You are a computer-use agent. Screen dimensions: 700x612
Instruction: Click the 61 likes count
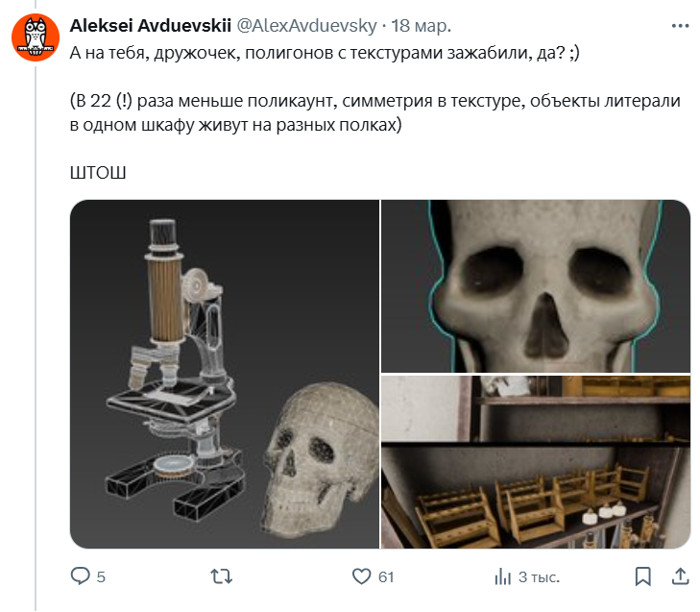coord(386,576)
